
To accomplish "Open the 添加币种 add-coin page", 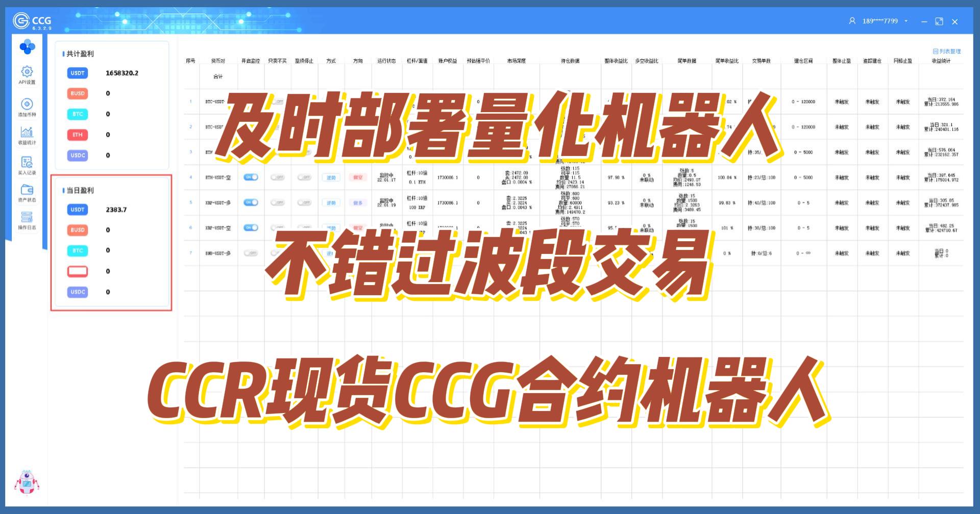I will click(x=27, y=107).
